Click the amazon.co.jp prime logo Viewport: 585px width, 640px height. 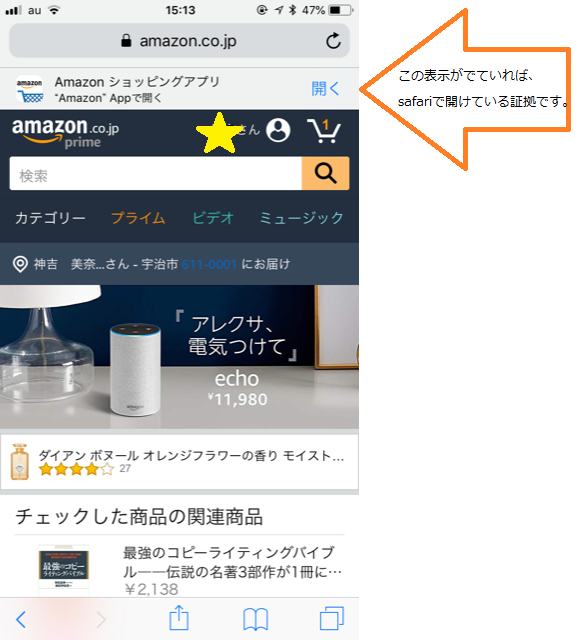click(65, 133)
